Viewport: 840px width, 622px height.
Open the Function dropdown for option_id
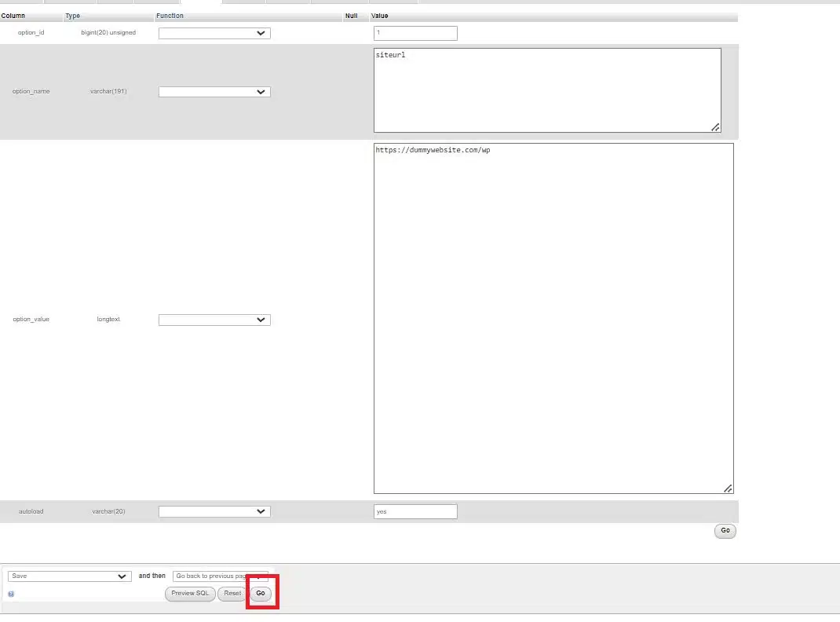tap(214, 33)
